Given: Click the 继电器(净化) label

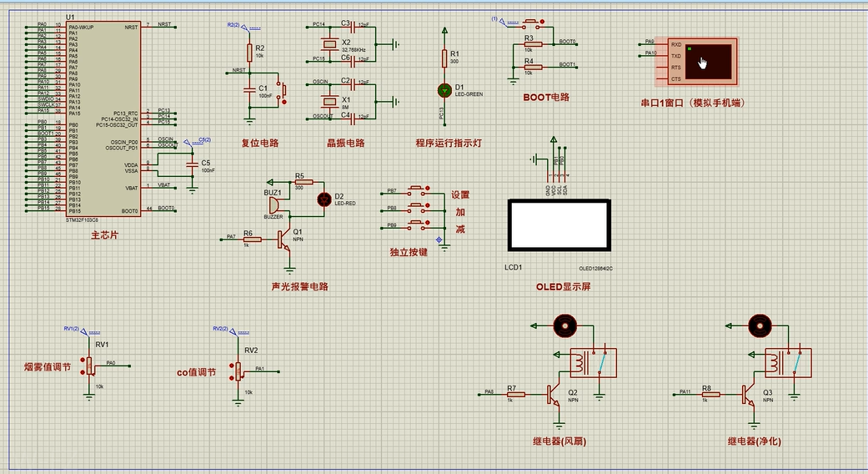Looking at the screenshot, I should pyautogui.click(x=754, y=441).
